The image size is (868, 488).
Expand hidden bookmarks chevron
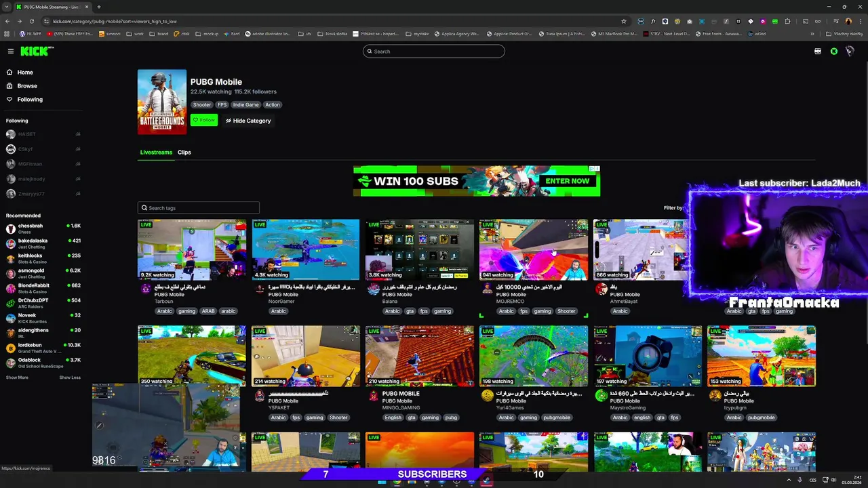coord(812,34)
